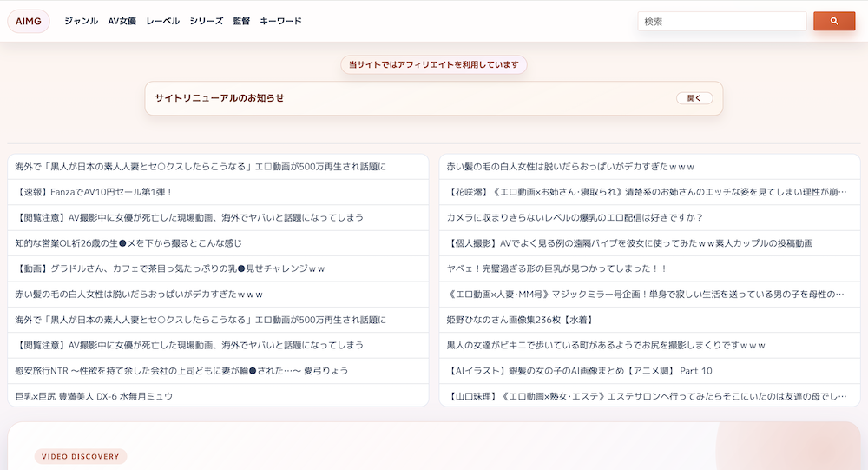The height and width of the screenshot is (470, 868).
Task: Expand the site renewal notice with 開く
Action: pyautogui.click(x=694, y=98)
